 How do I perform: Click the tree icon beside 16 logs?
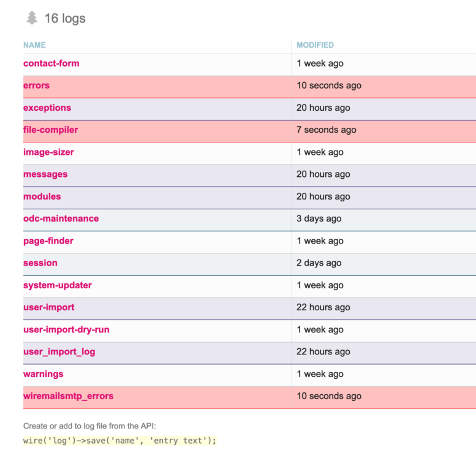[32, 18]
